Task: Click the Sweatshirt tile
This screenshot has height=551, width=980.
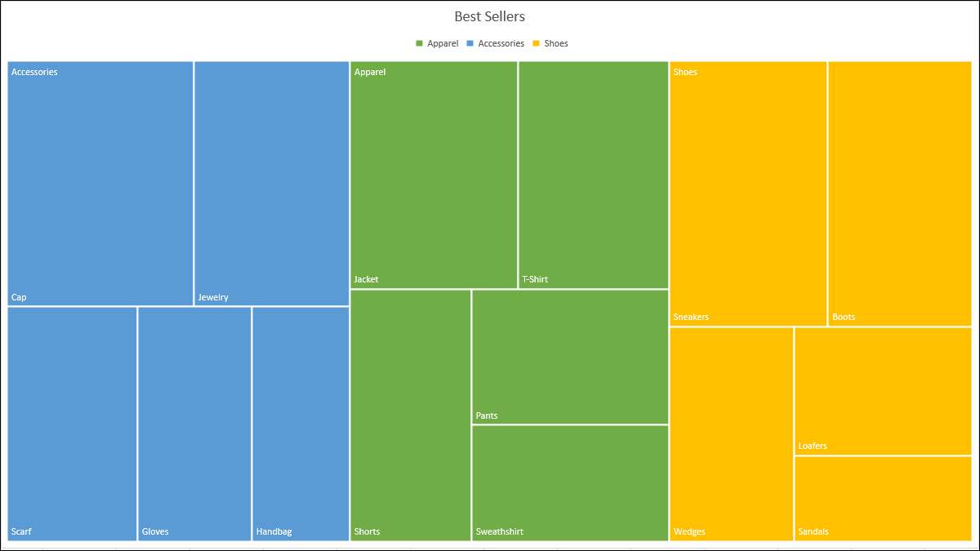Action: point(569,482)
